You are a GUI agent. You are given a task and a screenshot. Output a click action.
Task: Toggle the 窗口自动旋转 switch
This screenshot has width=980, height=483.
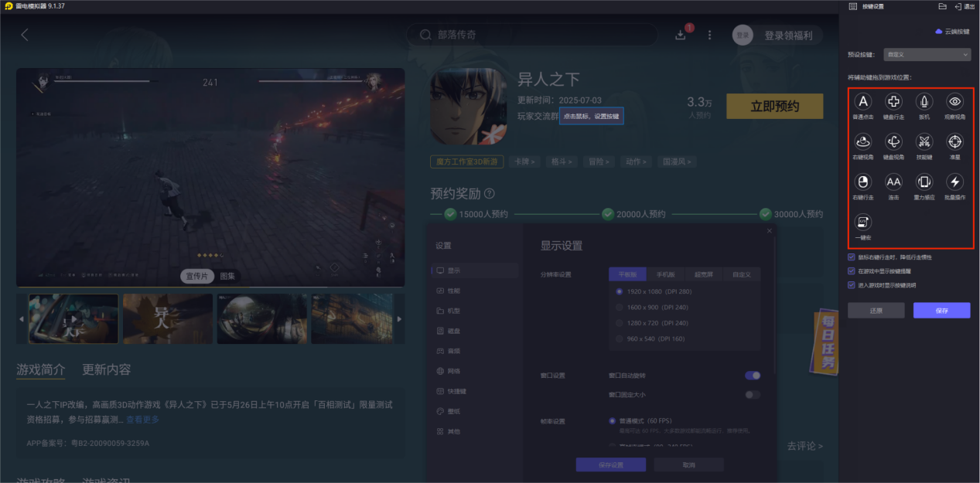coord(753,376)
